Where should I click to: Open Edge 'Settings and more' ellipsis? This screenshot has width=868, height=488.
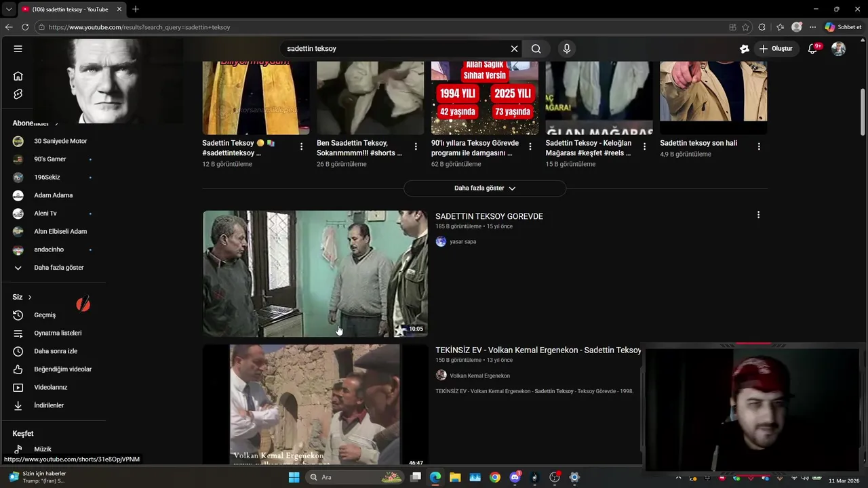tap(812, 27)
